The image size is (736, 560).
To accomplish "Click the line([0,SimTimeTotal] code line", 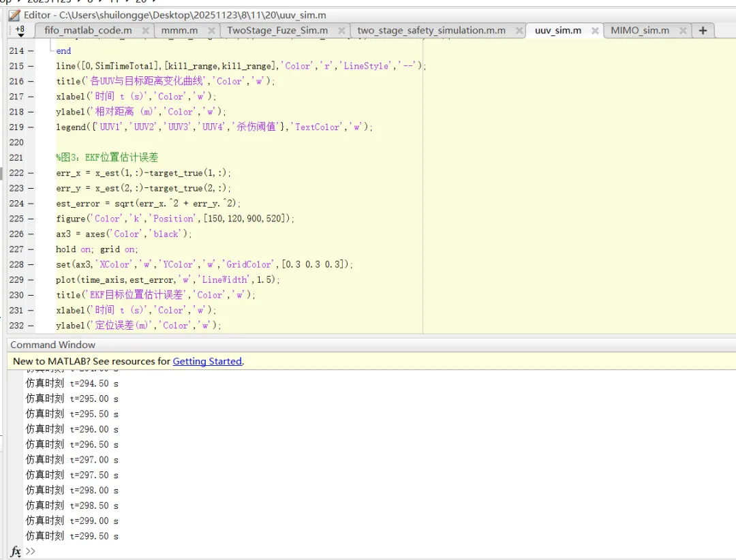I will [x=241, y=66].
